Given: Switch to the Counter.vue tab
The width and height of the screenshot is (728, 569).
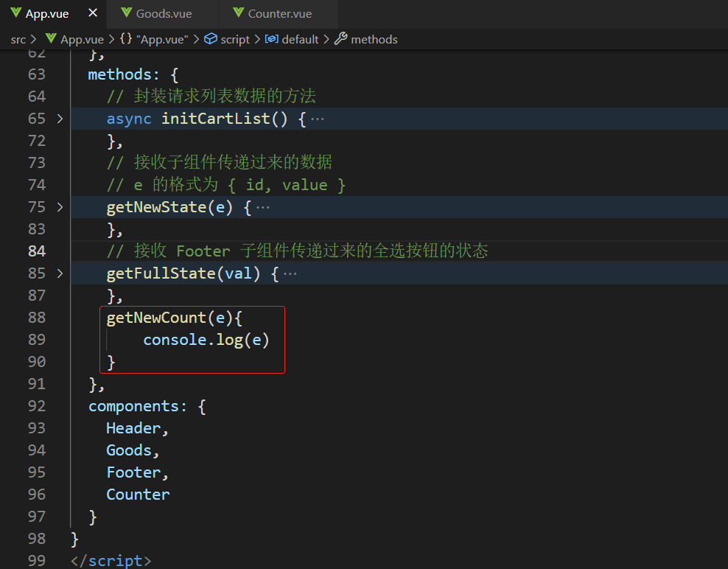Looking at the screenshot, I should point(279,14).
